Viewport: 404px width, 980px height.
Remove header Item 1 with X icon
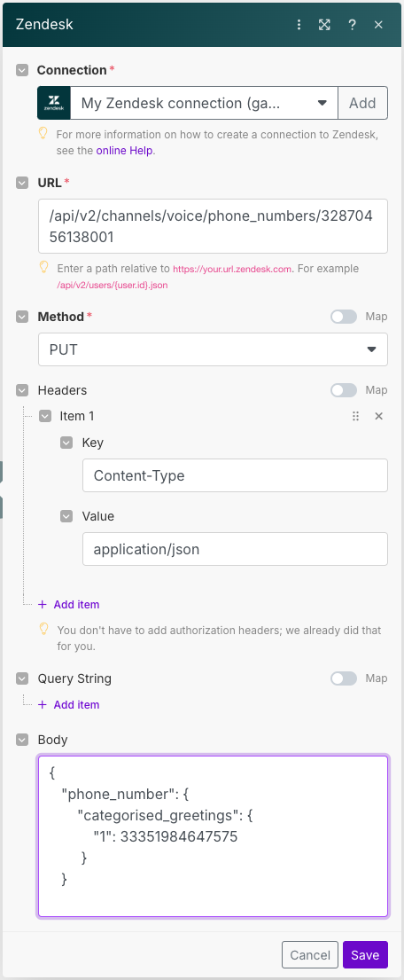tap(378, 416)
